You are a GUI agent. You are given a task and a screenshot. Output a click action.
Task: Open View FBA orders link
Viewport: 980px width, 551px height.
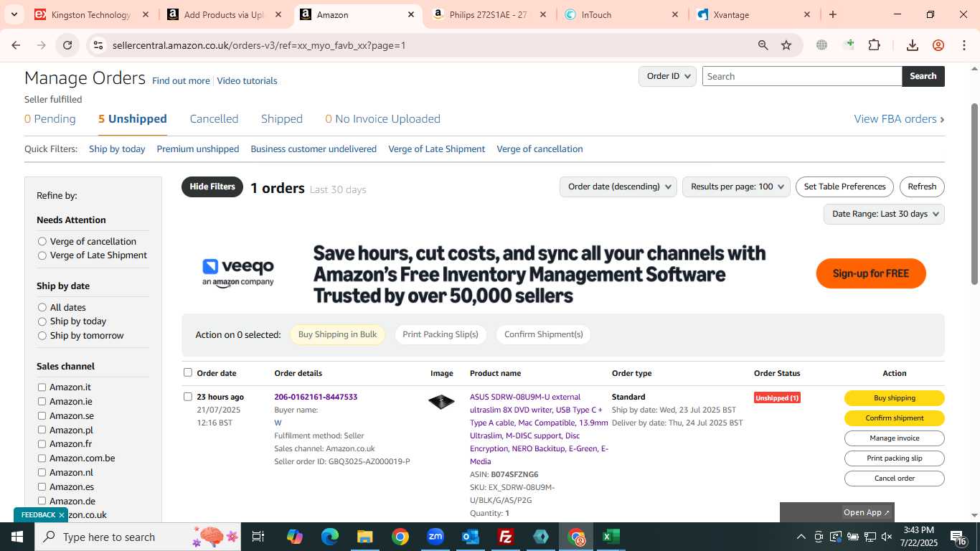(899, 119)
